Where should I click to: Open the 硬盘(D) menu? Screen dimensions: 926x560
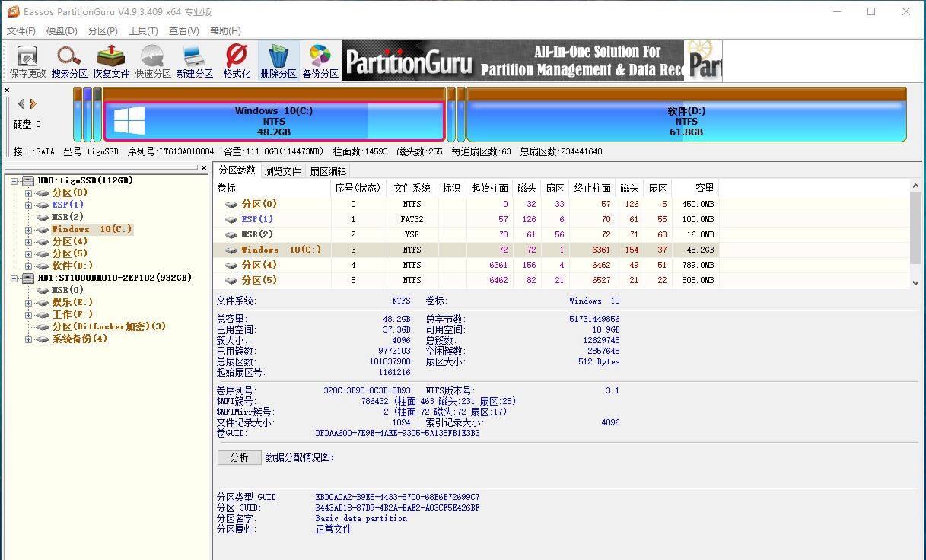tap(62, 31)
